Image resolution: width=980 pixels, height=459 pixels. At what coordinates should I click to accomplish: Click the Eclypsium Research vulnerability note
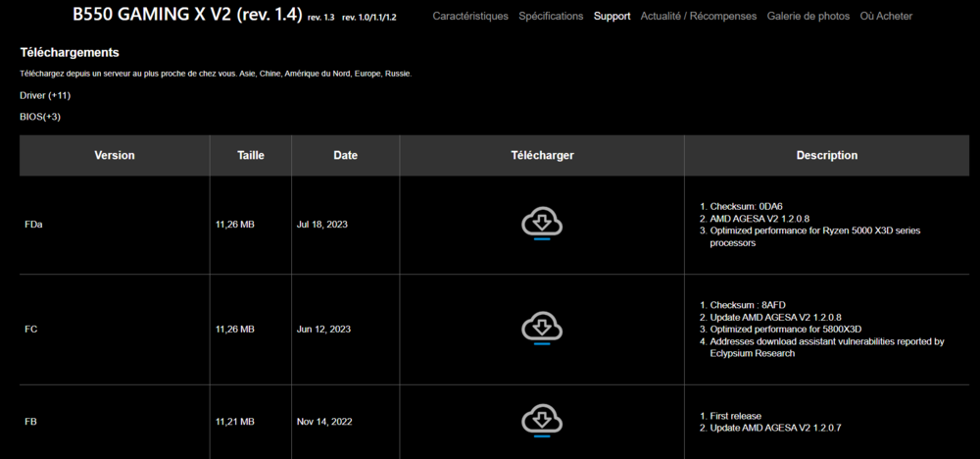pos(827,347)
